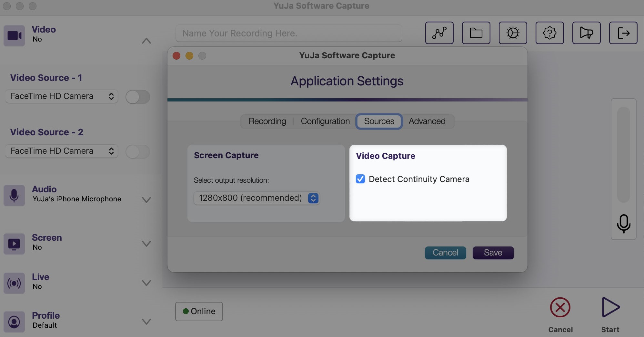The height and width of the screenshot is (337, 644).
Task: Enable the Video Source - 2 toggle
Action: [x=138, y=151]
